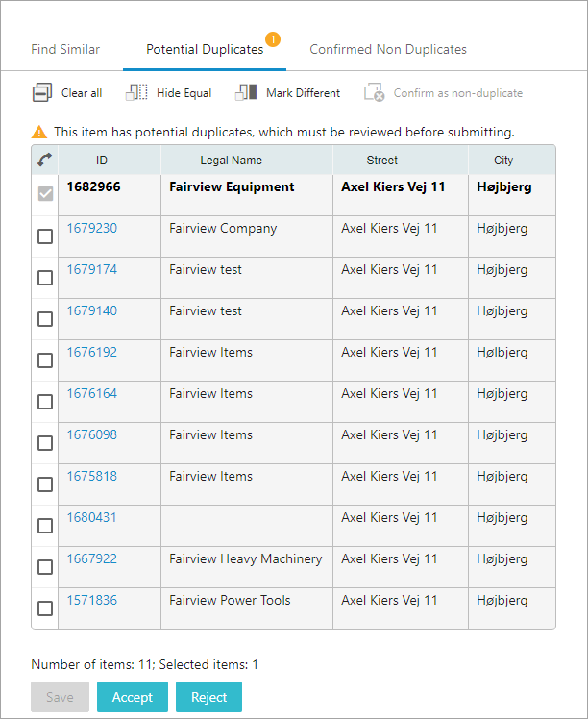Click the Mark Different icon
Viewport: 588px width, 719px height.
(246, 93)
